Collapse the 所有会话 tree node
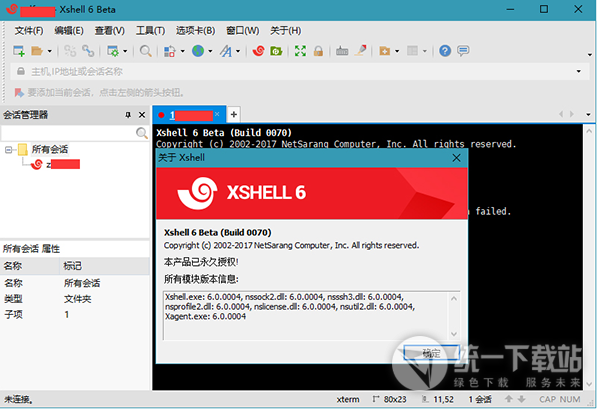 point(9,149)
